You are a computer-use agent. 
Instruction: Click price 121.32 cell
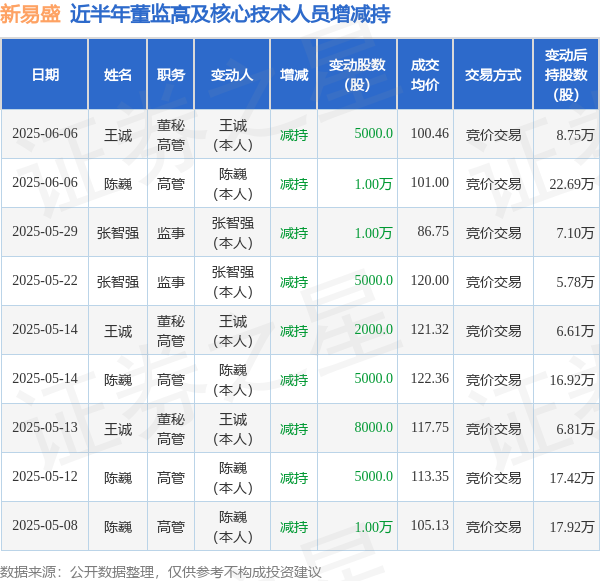(x=430, y=330)
